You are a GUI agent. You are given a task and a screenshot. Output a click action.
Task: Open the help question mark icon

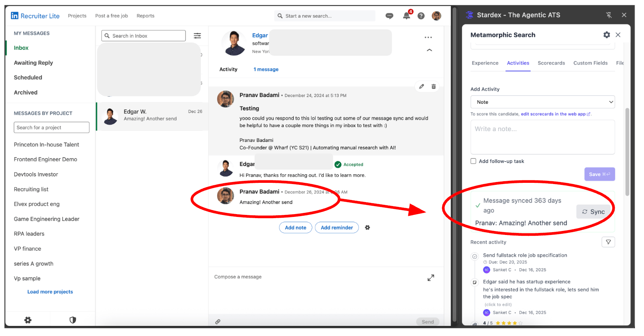pyautogui.click(x=421, y=16)
